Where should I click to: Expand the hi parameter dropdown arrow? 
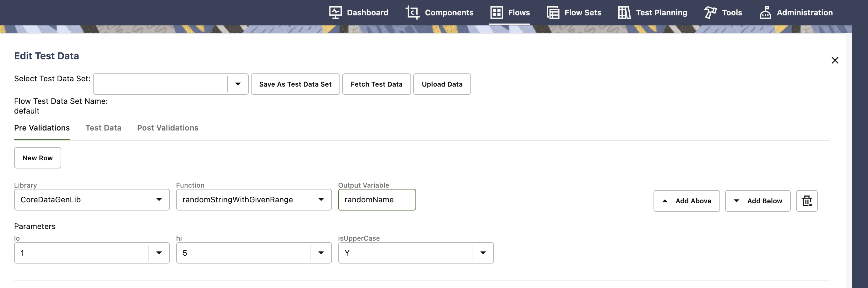click(321, 253)
